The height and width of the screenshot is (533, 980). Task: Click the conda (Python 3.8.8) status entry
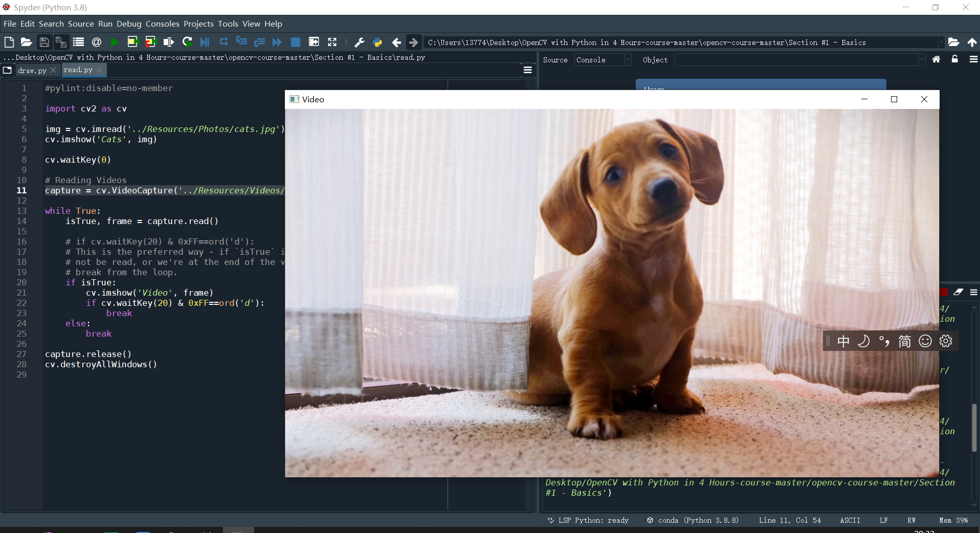693,520
